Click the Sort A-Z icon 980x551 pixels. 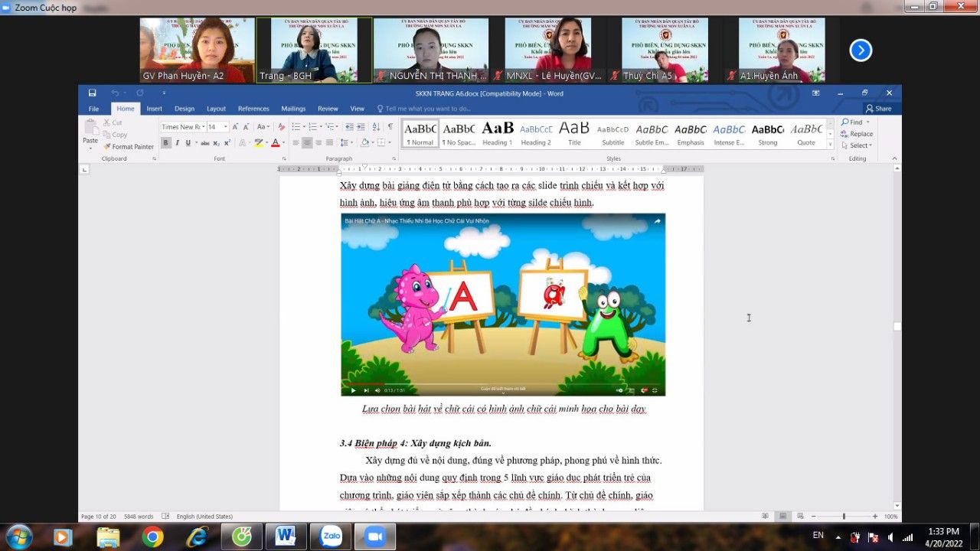[x=376, y=127]
